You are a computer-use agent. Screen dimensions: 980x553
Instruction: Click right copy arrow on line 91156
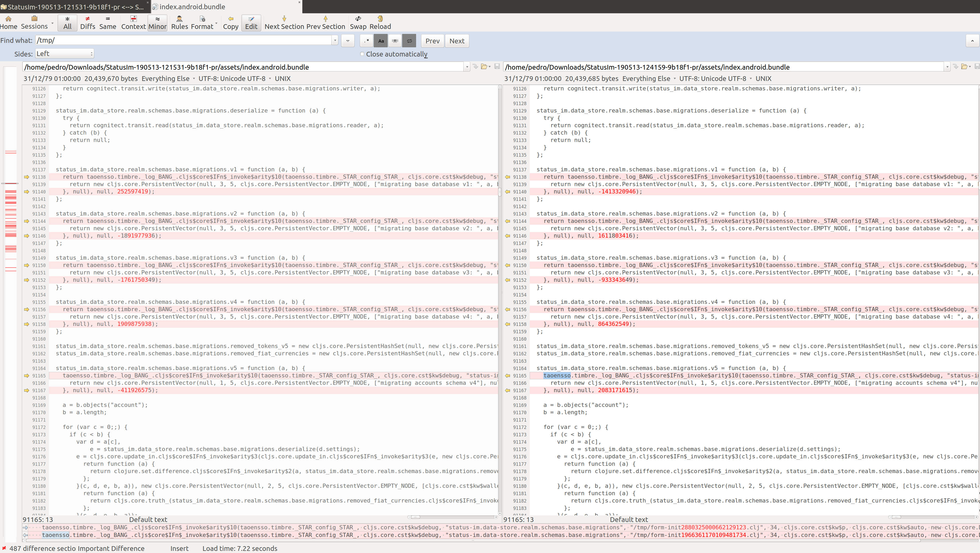click(x=508, y=309)
